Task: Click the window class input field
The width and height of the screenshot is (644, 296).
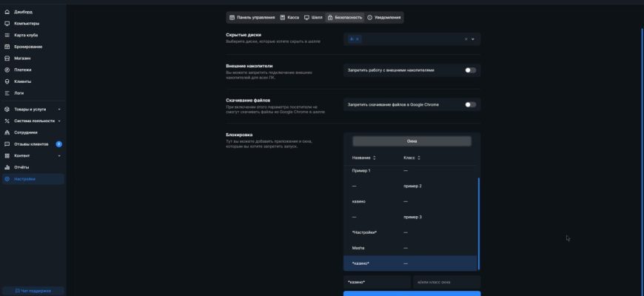Action: [446, 282]
